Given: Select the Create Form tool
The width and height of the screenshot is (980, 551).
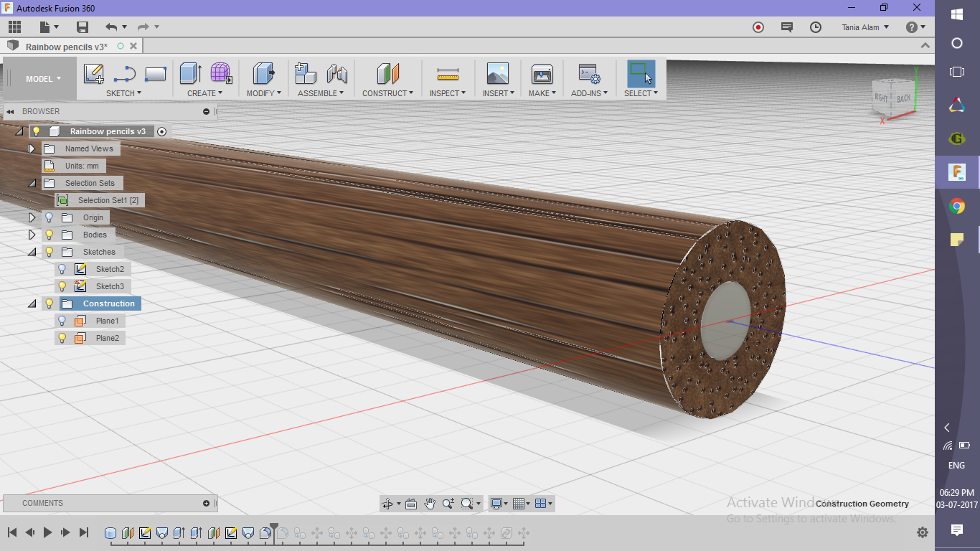Looking at the screenshot, I should pos(220,73).
